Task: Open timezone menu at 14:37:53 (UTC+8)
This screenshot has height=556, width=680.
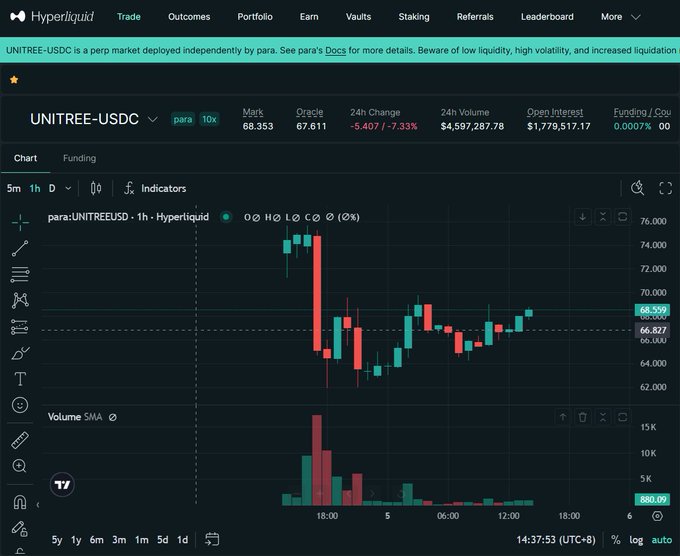Action: click(x=556, y=540)
